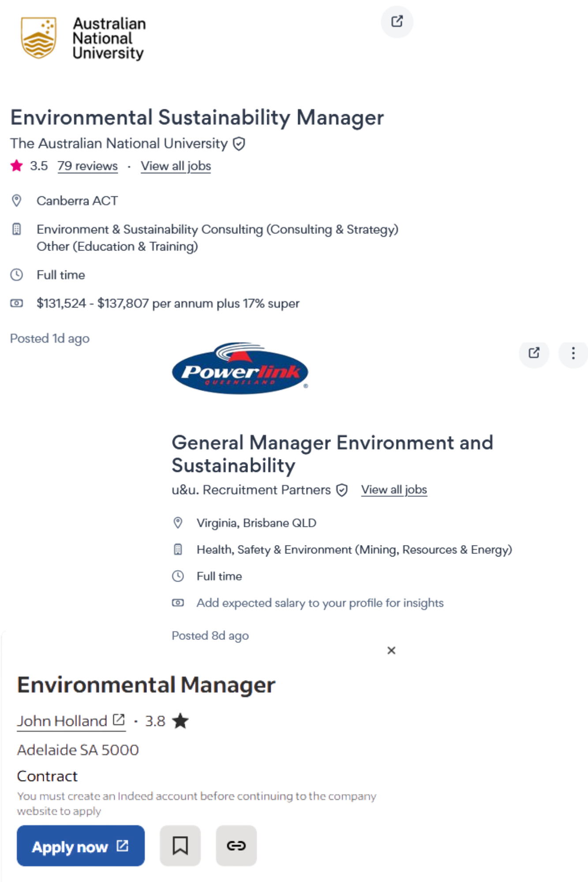Click the Australian National University logo

83,38
